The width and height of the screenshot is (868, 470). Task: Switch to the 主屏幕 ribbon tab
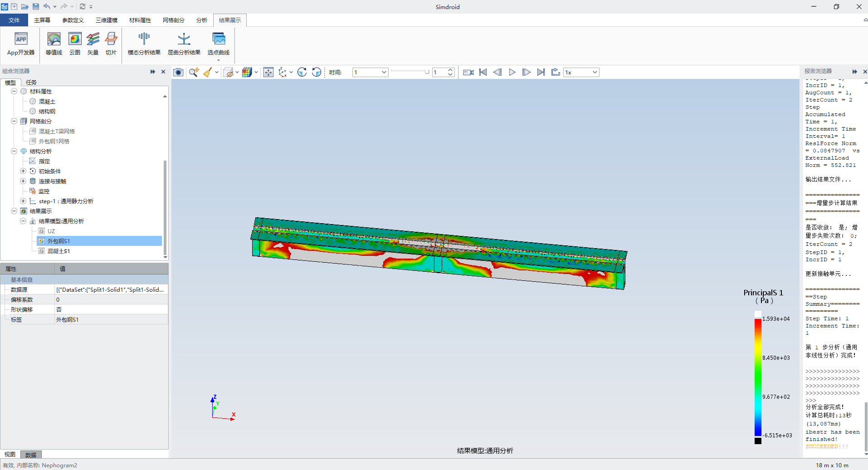(42, 20)
